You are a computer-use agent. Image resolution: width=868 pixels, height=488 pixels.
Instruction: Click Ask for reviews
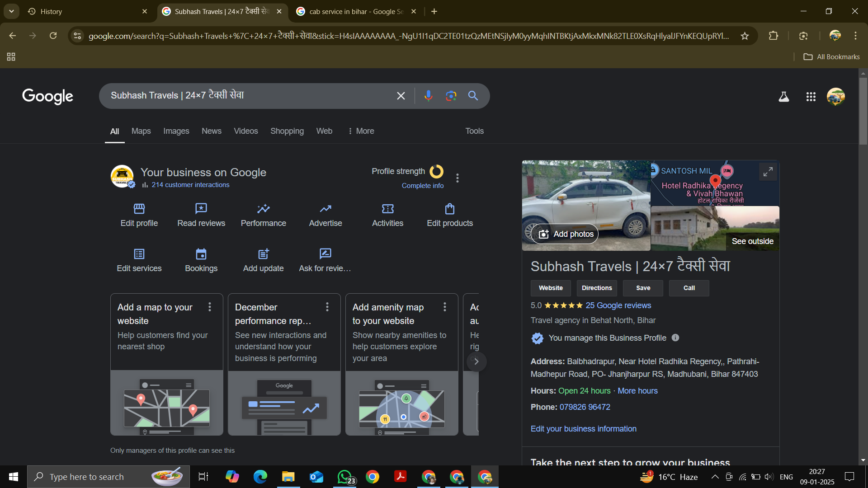[x=325, y=260]
